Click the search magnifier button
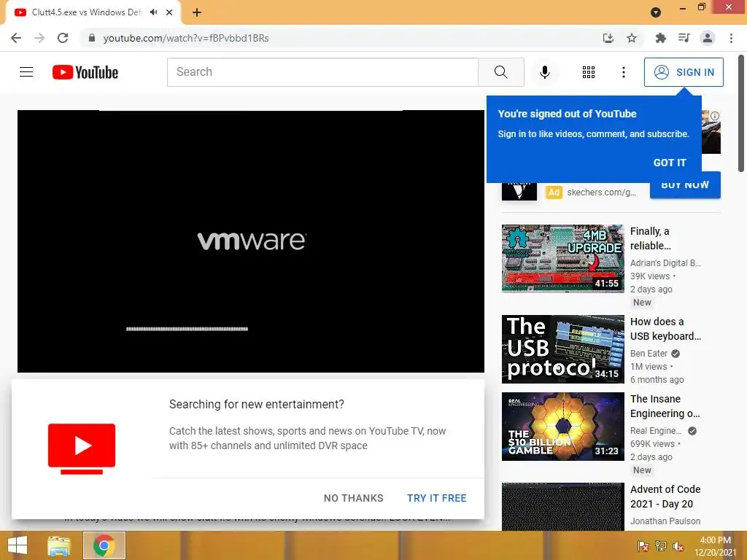This screenshot has width=747, height=560. tap(500, 72)
